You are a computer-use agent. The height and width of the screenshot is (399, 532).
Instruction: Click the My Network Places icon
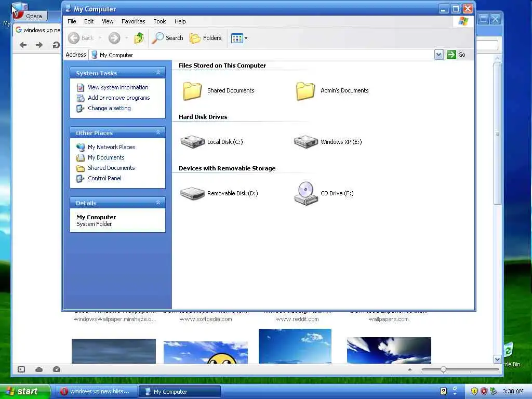[x=81, y=147]
